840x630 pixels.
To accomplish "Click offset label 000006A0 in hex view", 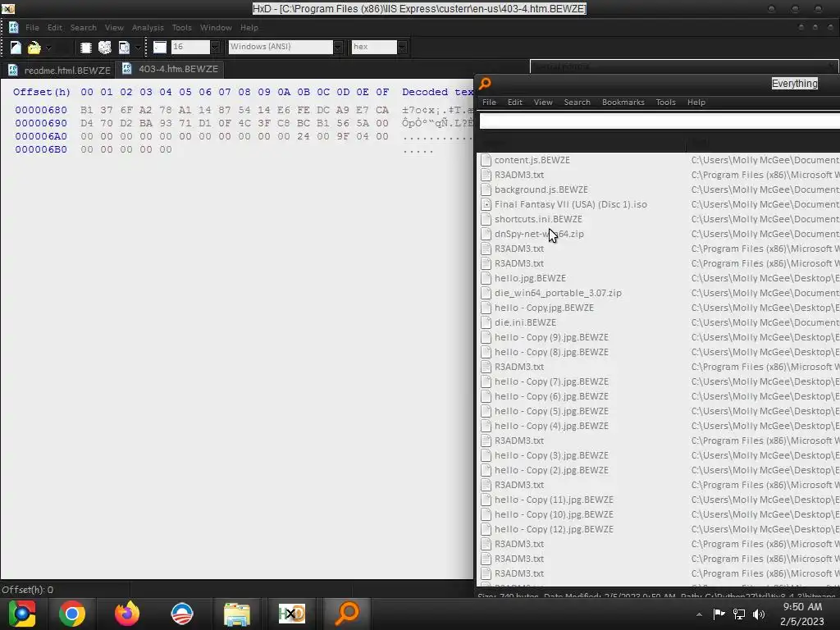I will tap(41, 136).
